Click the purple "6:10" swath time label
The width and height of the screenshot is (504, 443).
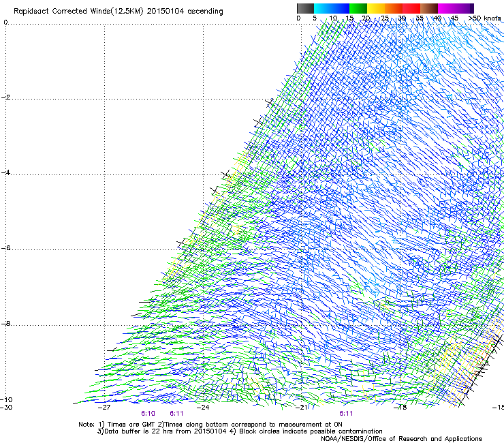click(x=148, y=414)
